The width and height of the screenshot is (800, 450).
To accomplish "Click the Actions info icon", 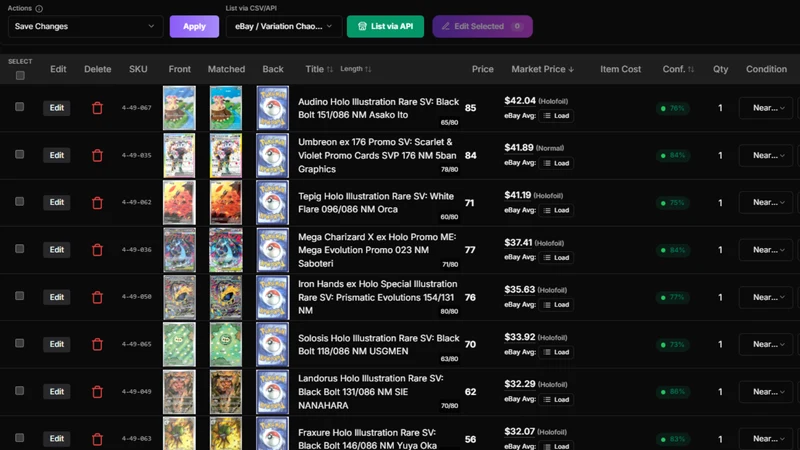I will coord(39,9).
